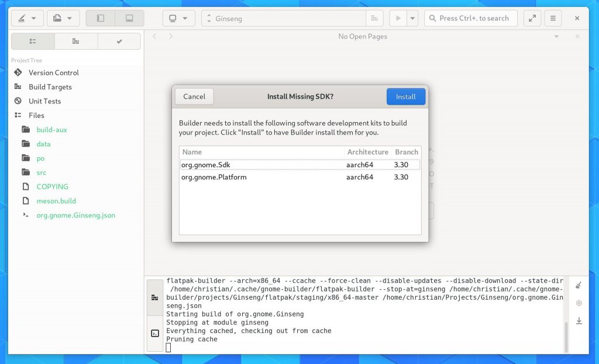Click the open project folder icon
This screenshot has height=364, width=599.
(x=57, y=18)
